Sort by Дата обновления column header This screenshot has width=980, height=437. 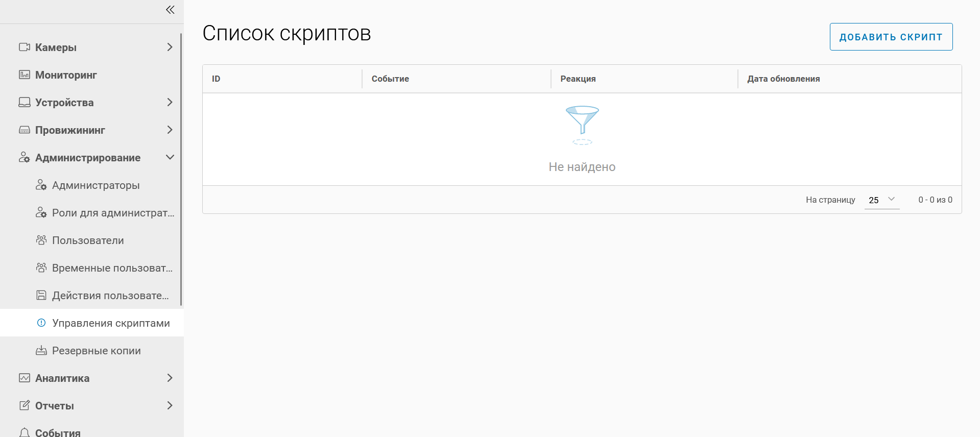coord(783,79)
